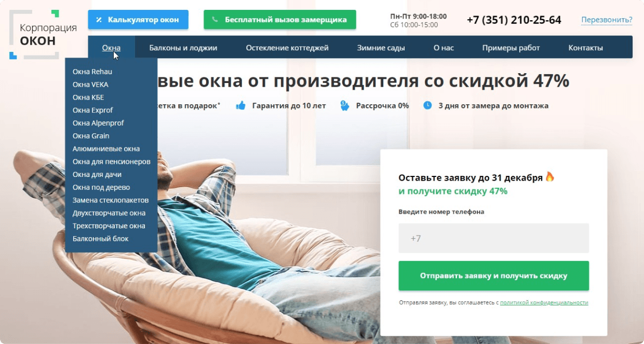Click the piggy bank icon by Рассрочка 0%
Viewport: 644px width, 344px height.
(344, 105)
